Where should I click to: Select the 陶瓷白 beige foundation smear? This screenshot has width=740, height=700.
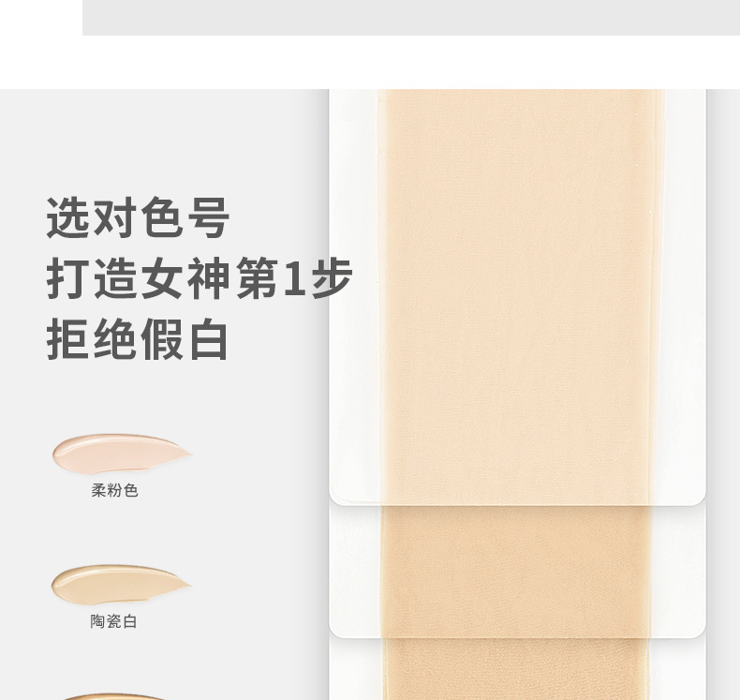click(121, 585)
